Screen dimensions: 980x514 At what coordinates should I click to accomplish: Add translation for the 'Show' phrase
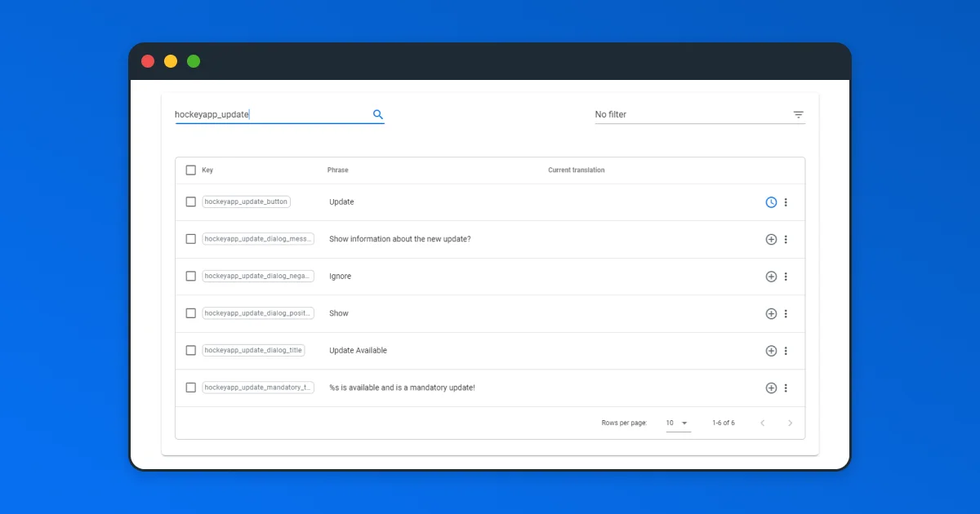(771, 314)
